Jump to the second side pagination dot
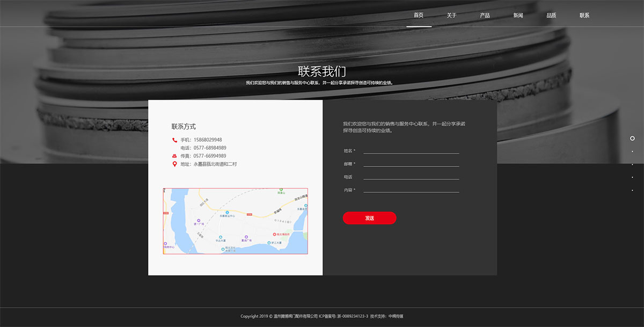The image size is (644, 327). [632, 151]
